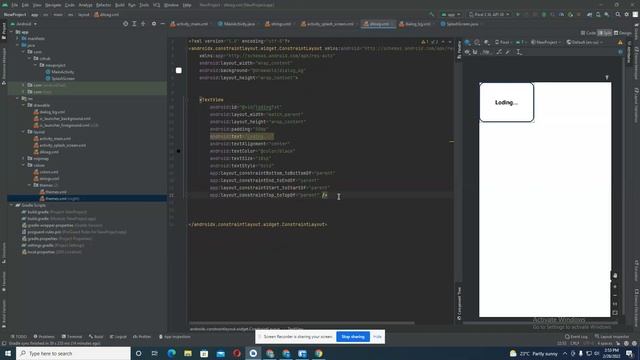Open the TODO tool window
640x360 pixels.
coord(18,337)
